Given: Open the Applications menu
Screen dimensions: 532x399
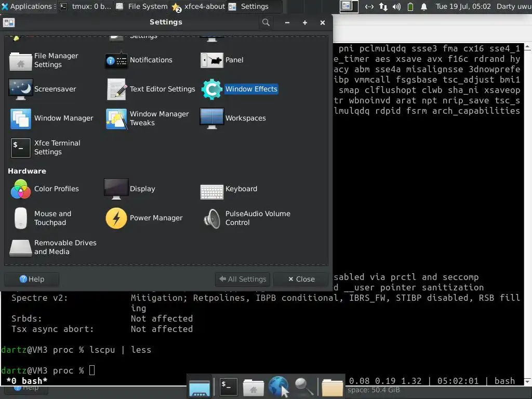Looking at the screenshot, I should pos(28,6).
